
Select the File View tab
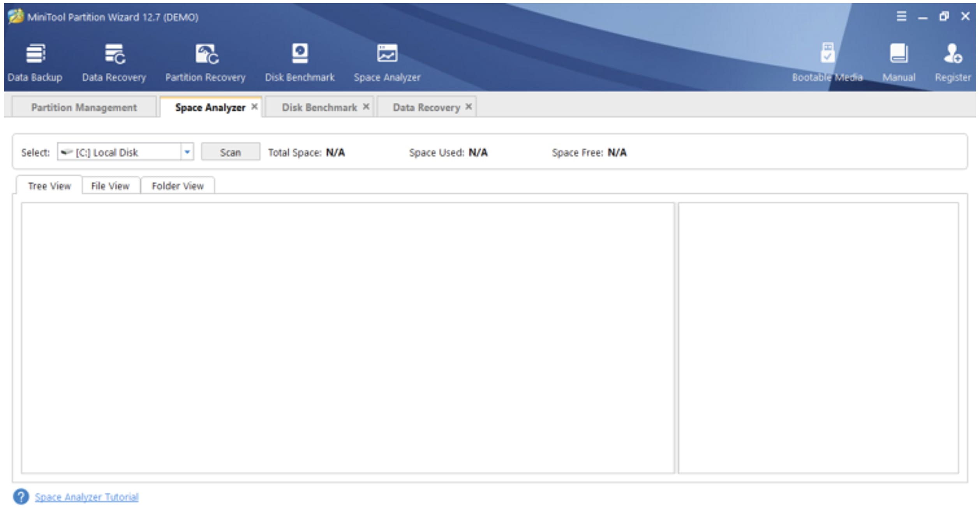(x=110, y=186)
